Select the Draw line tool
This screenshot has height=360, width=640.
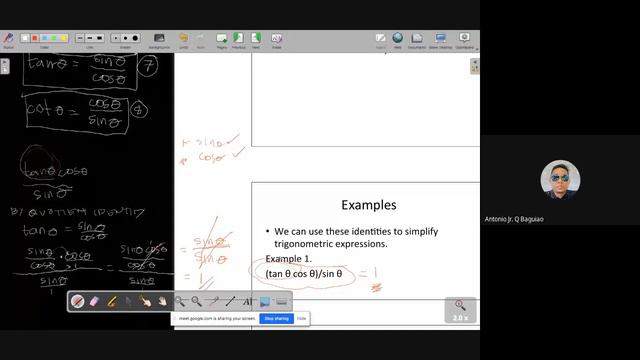230,301
